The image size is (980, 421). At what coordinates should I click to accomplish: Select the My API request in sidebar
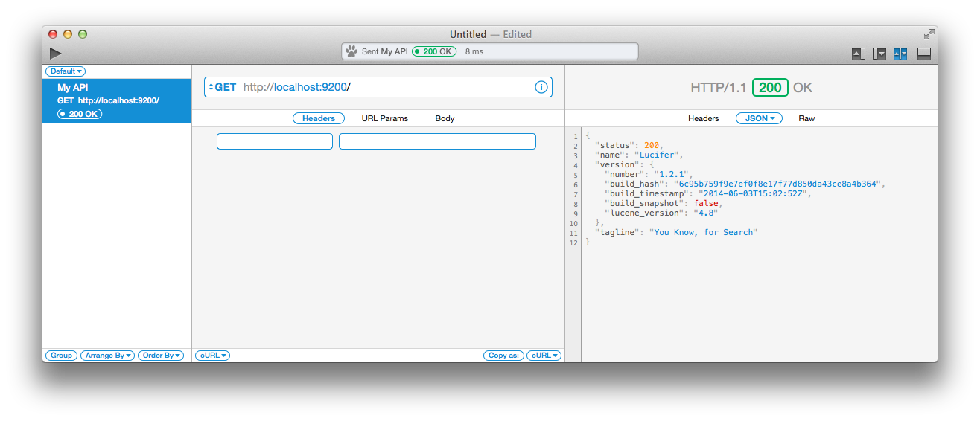[117, 101]
